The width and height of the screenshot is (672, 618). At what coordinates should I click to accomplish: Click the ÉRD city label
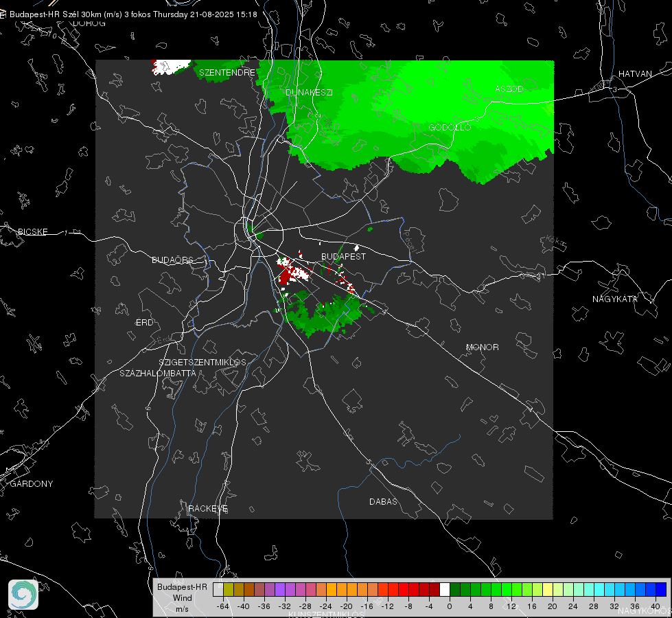click(144, 323)
